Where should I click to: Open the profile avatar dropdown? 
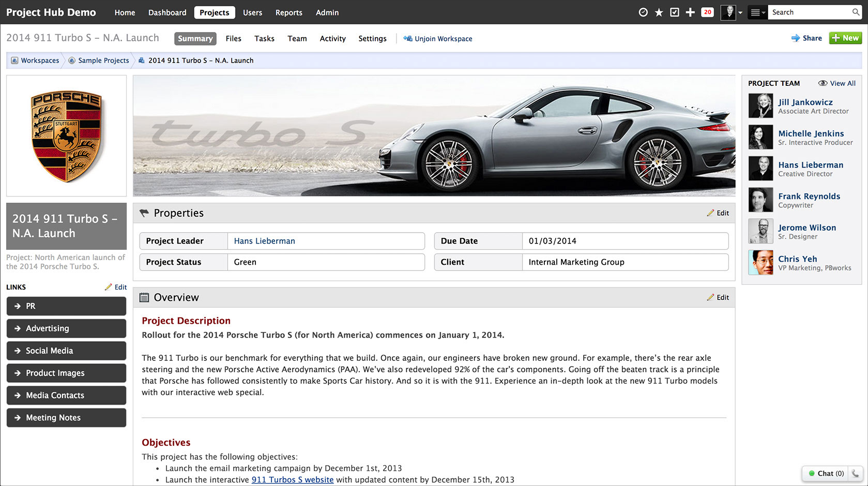729,12
